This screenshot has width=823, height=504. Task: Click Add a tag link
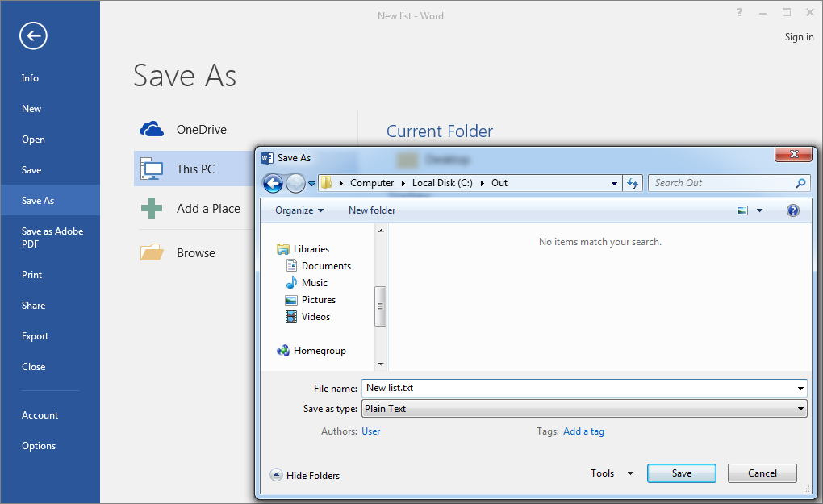tap(583, 431)
